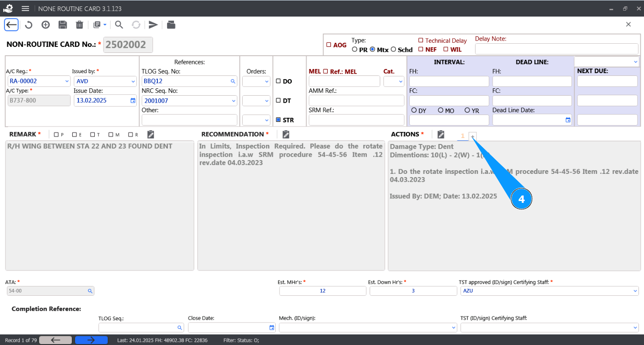644x345 pixels.
Task: Open the folder icon in the toolbar
Action: tap(171, 25)
